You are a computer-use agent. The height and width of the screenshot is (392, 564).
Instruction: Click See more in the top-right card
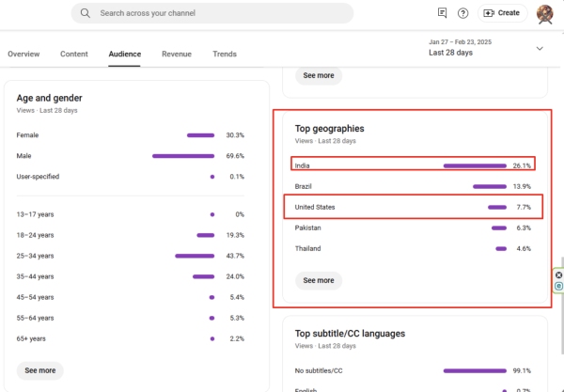[x=319, y=75]
